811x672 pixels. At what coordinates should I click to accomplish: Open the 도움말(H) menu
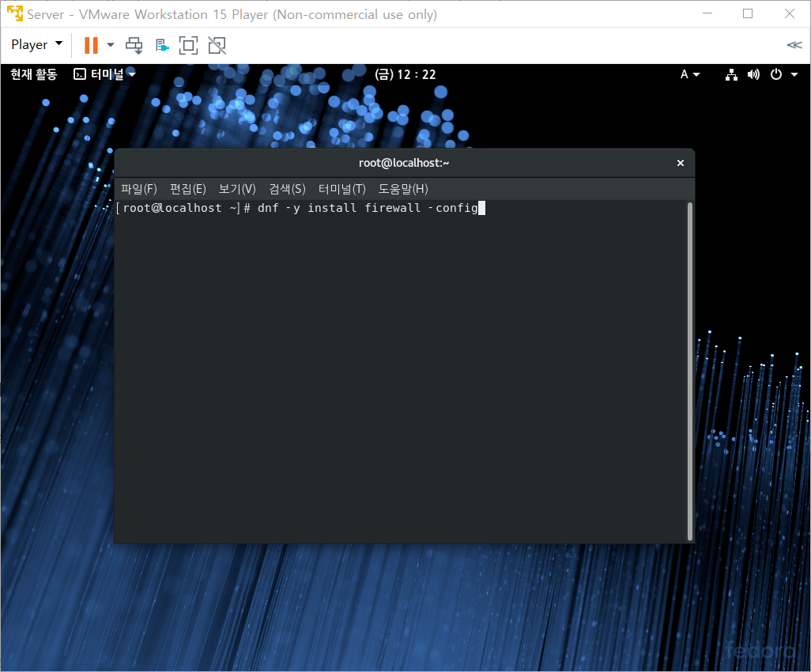coord(403,189)
